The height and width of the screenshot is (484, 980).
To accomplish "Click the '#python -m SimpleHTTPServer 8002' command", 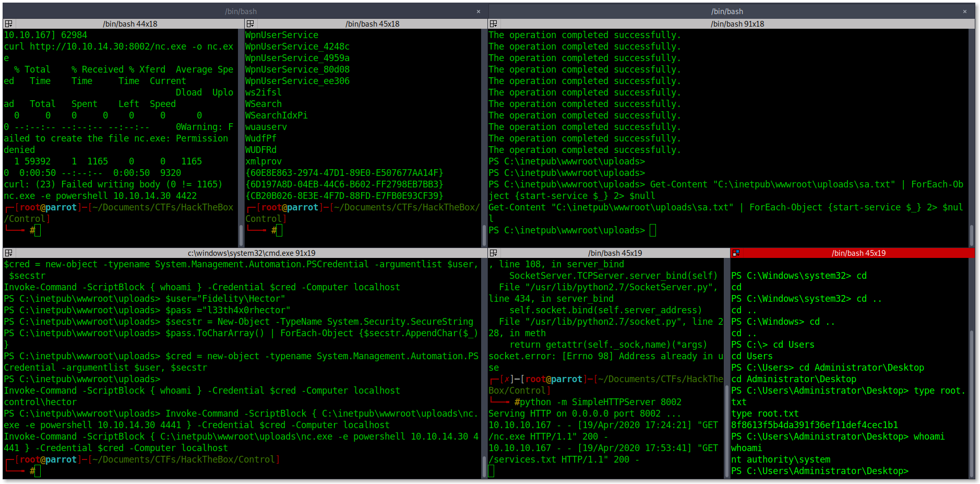I will (x=598, y=402).
